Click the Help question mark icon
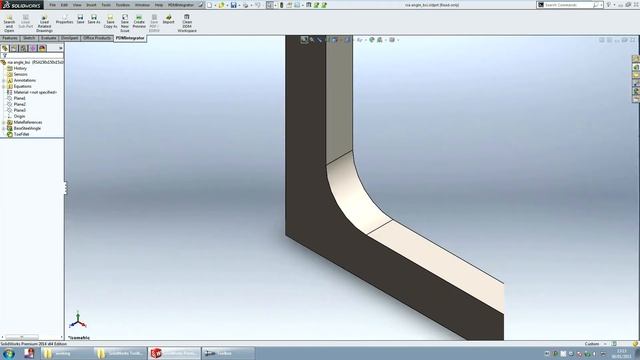640x360 pixels. tap(609, 5)
